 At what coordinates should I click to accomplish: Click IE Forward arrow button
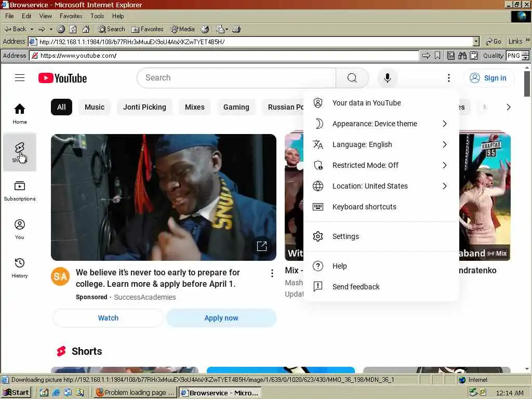pos(42,29)
